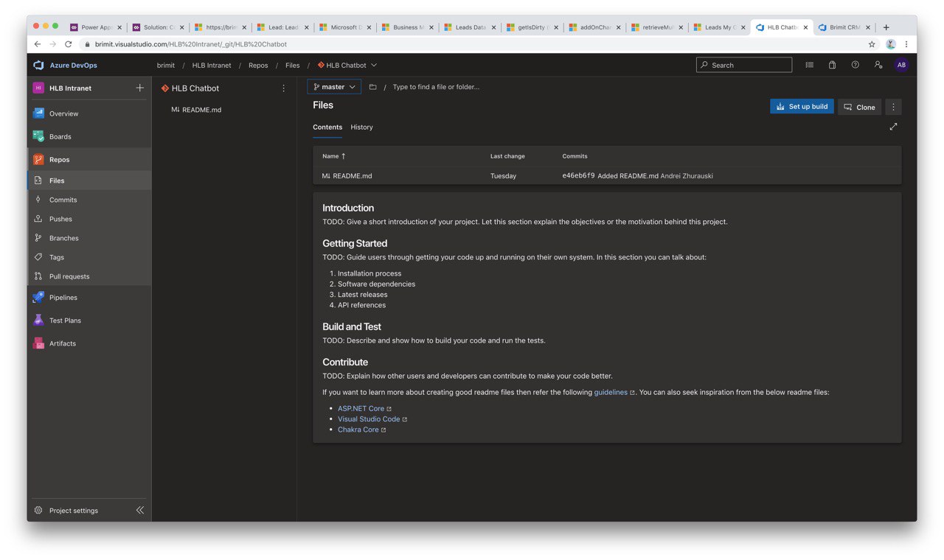The image size is (944, 560).
Task: Click the Last change column header
Action: pos(507,156)
